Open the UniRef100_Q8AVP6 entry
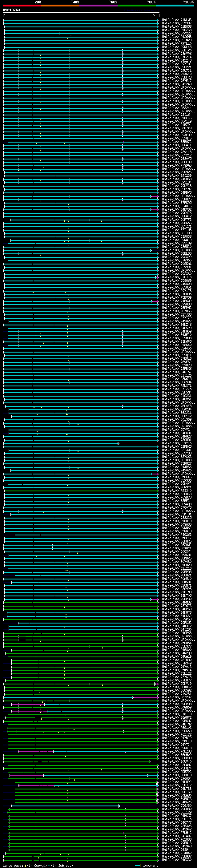This screenshot has height=868, width=197. point(177,54)
